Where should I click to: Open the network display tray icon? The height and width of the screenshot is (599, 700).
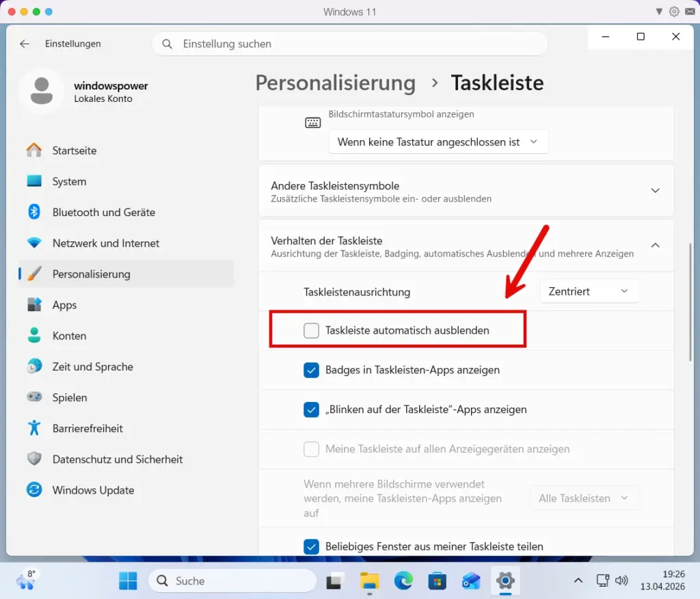tap(603, 581)
